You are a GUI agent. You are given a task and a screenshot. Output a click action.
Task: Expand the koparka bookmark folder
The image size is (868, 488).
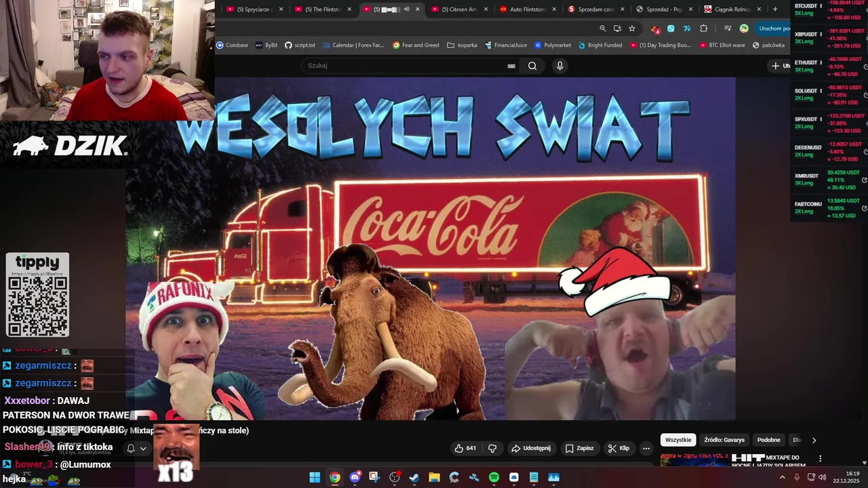[462, 45]
